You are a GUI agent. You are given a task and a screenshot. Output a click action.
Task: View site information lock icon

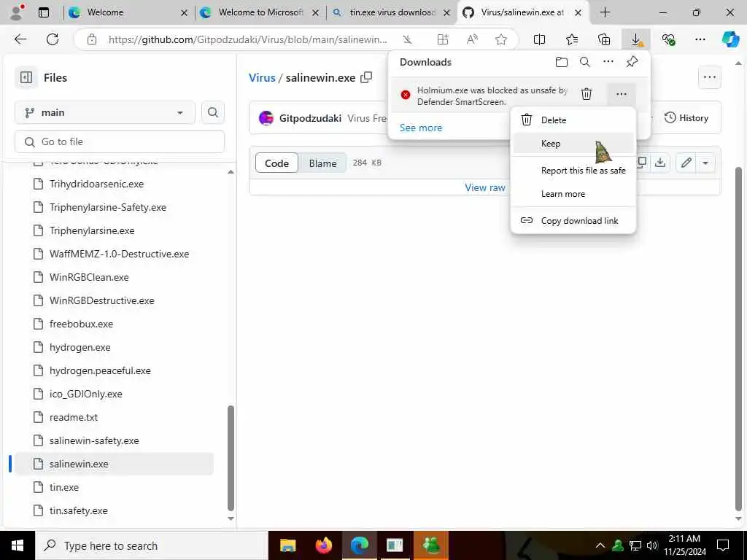pyautogui.click(x=91, y=39)
